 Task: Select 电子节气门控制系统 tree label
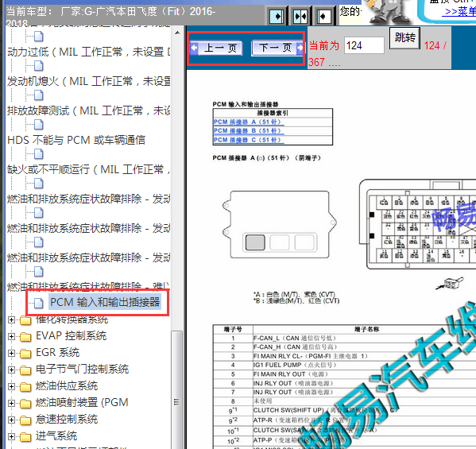(83, 370)
